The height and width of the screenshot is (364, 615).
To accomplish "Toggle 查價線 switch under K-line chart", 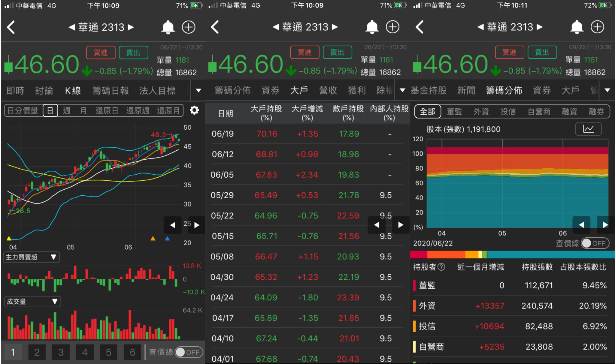I will tap(189, 352).
